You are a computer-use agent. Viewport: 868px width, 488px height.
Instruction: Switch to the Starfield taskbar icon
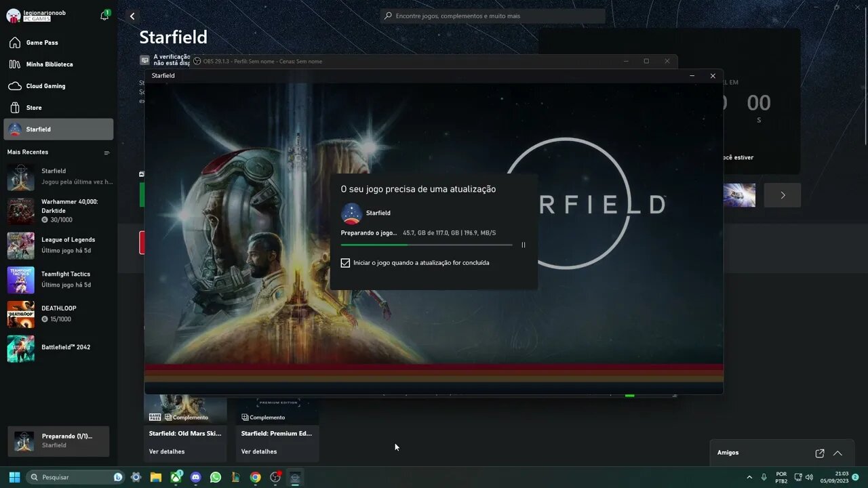pos(295,477)
